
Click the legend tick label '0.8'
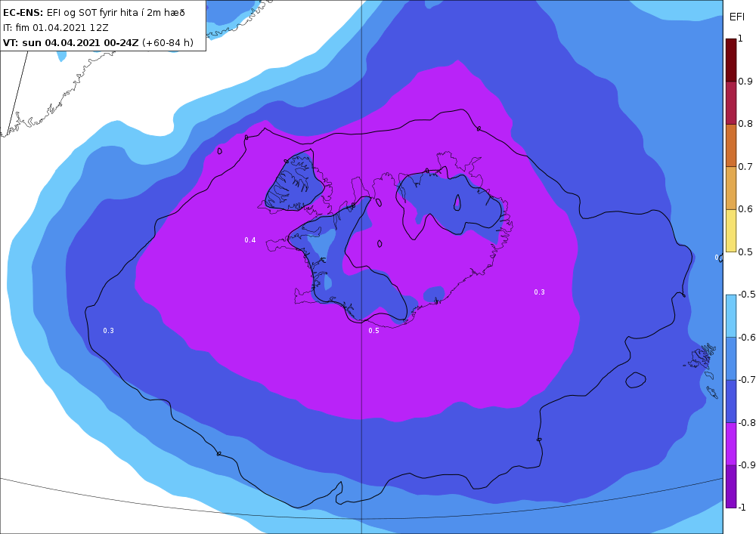click(745, 124)
